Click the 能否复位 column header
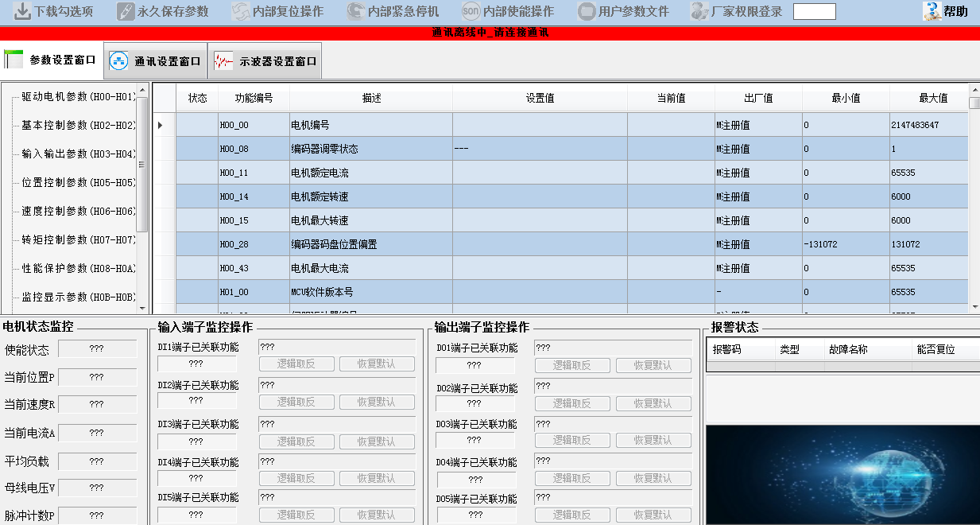This screenshot has width=980, height=525. pyautogui.click(x=946, y=349)
